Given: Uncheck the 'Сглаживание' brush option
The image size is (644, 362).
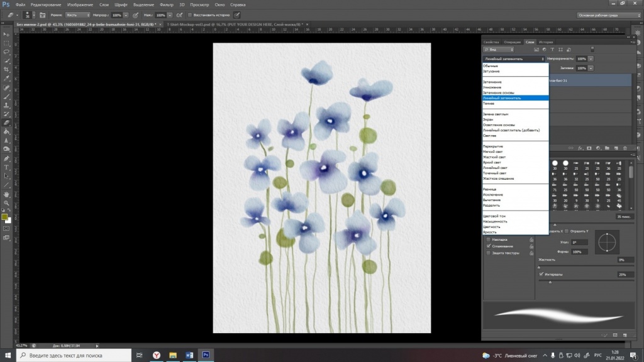Looking at the screenshot, I should click(x=489, y=246).
